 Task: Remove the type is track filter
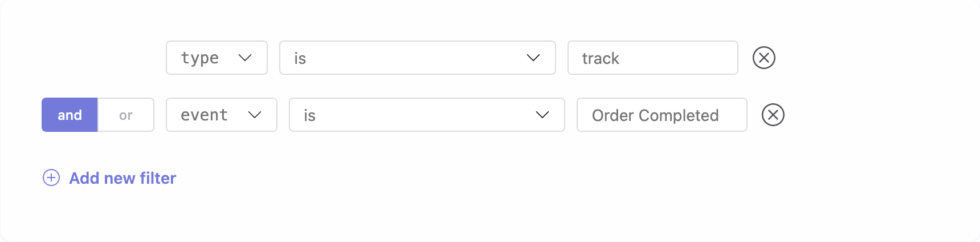(x=763, y=58)
